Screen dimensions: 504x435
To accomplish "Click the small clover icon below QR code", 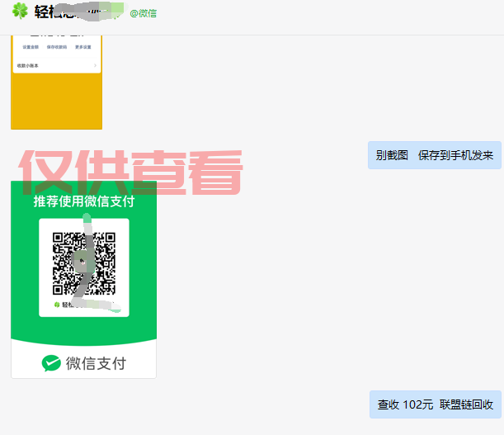I will coord(57,304).
